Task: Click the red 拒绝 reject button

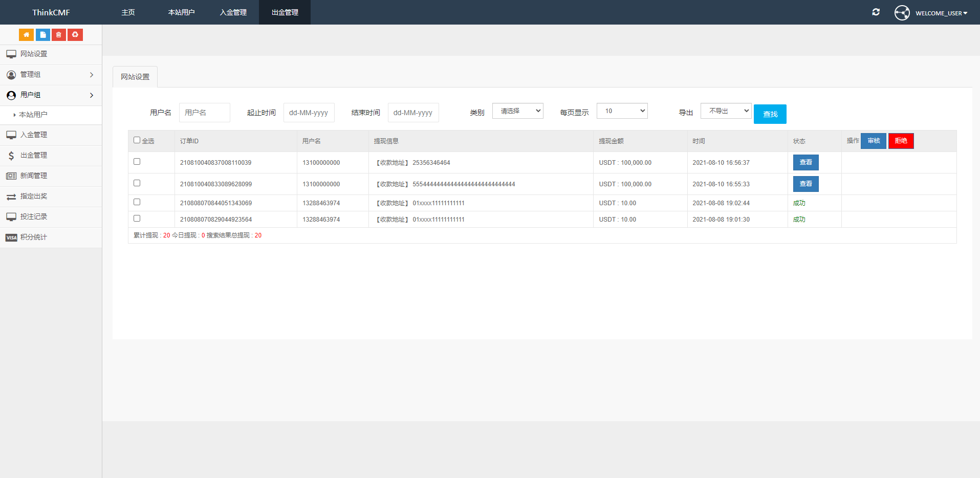Action: pos(901,141)
